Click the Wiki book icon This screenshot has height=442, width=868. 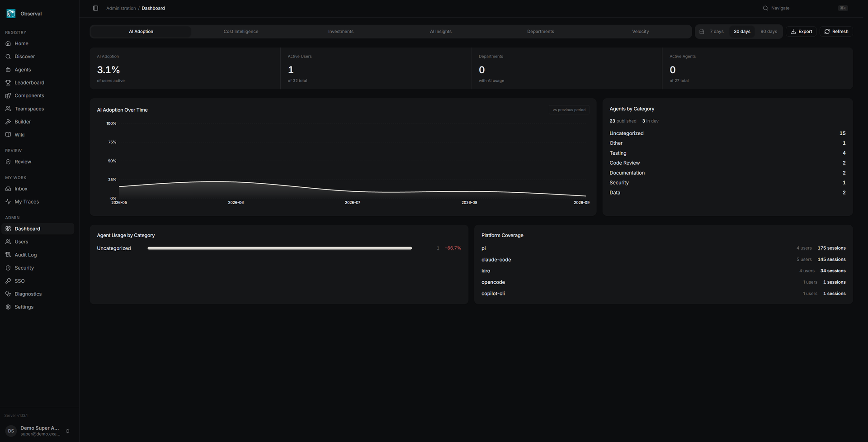pyautogui.click(x=8, y=135)
